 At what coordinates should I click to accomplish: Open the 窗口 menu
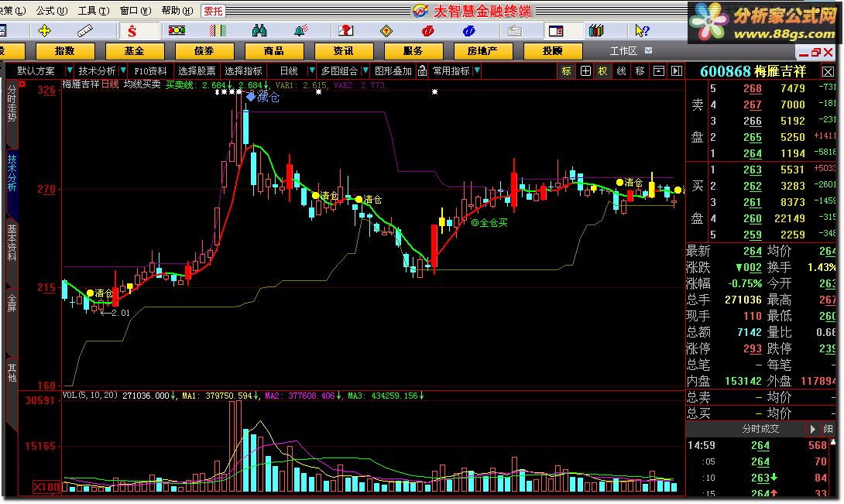[x=135, y=10]
